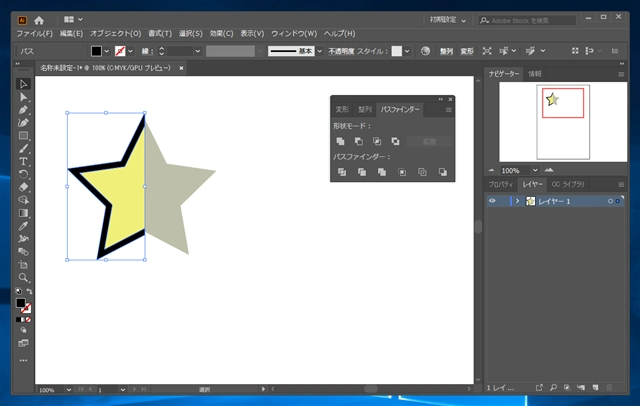640x406 pixels.
Task: Open 初期設定 workspace switcher
Action: click(448, 20)
